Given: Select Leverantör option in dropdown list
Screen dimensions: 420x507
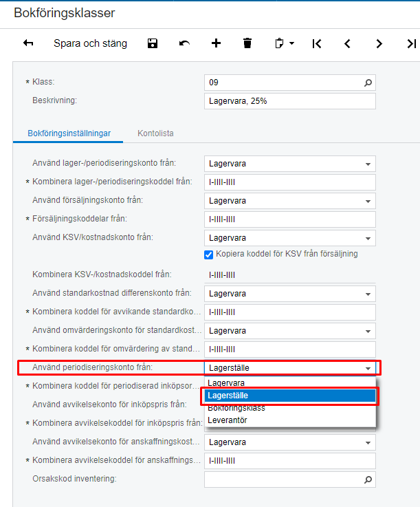Looking at the screenshot, I should [290, 420].
